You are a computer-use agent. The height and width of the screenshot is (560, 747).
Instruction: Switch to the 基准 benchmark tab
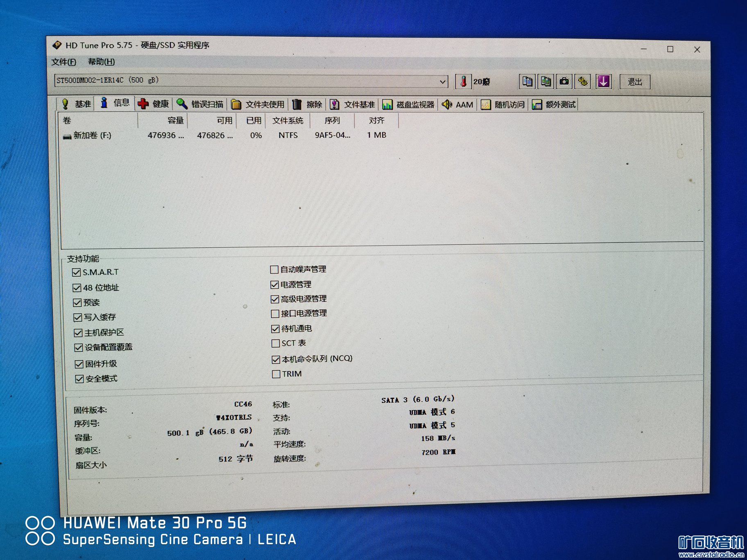(76, 104)
